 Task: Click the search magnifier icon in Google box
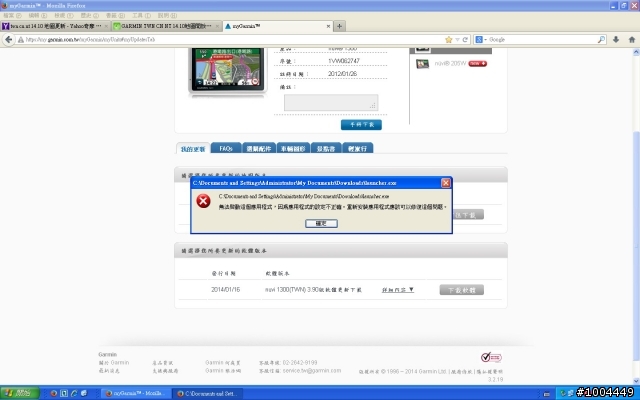[x=601, y=40]
